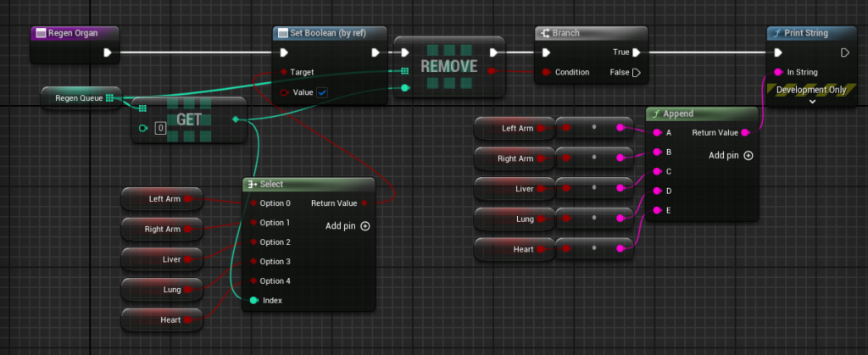Expand the Print String advanced options chevron
Screen dimensions: 868x355
(x=811, y=101)
